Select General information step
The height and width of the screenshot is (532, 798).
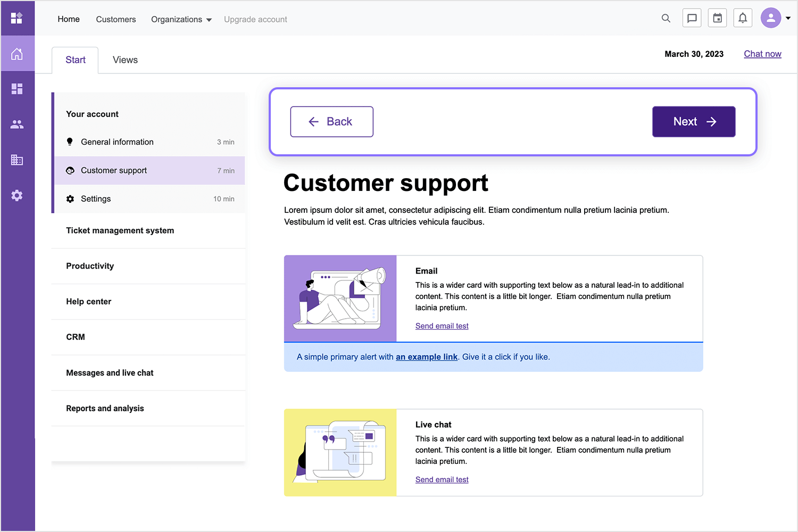(x=149, y=142)
